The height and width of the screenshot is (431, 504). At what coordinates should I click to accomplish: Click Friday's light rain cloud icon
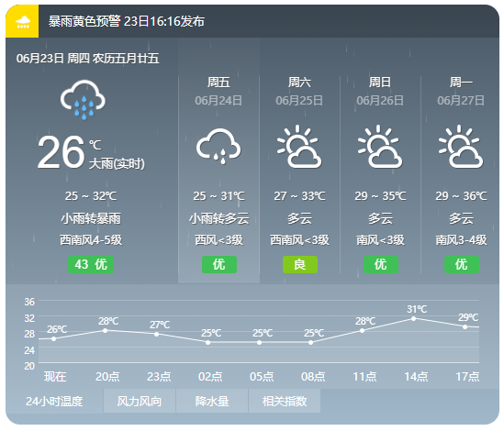(218, 147)
